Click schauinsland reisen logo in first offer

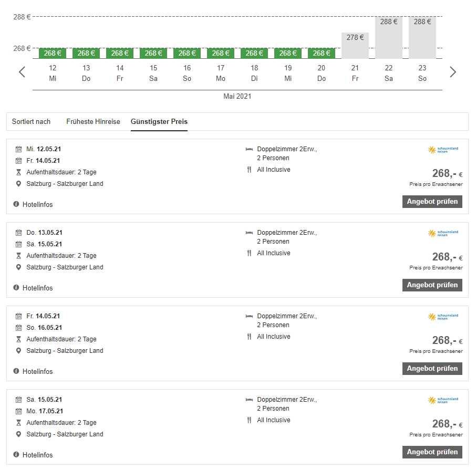coord(443,150)
